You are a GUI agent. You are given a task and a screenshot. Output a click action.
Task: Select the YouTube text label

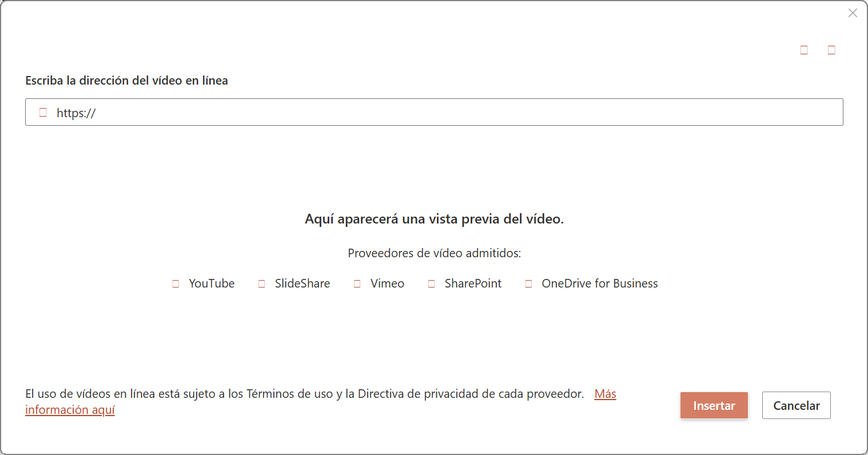click(212, 284)
